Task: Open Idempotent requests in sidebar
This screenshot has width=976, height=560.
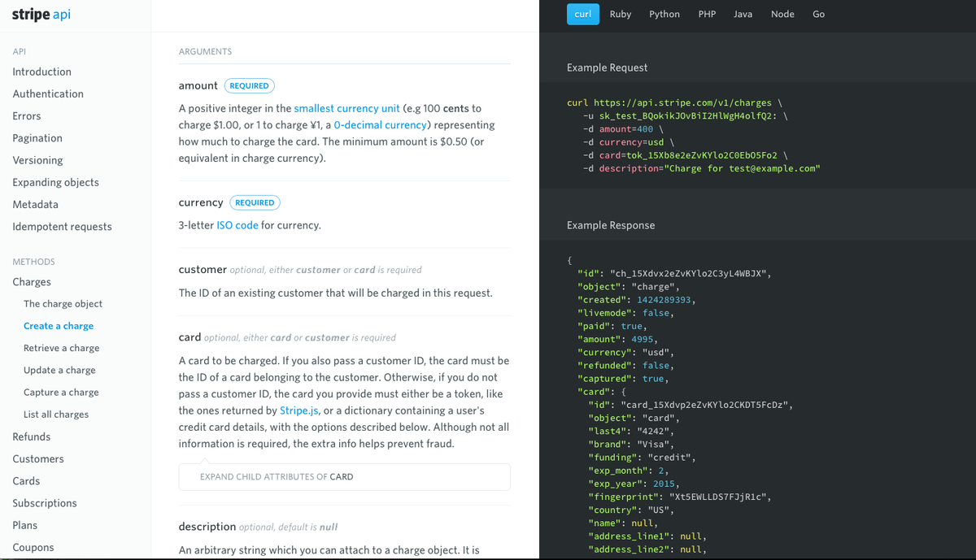Action: point(62,226)
